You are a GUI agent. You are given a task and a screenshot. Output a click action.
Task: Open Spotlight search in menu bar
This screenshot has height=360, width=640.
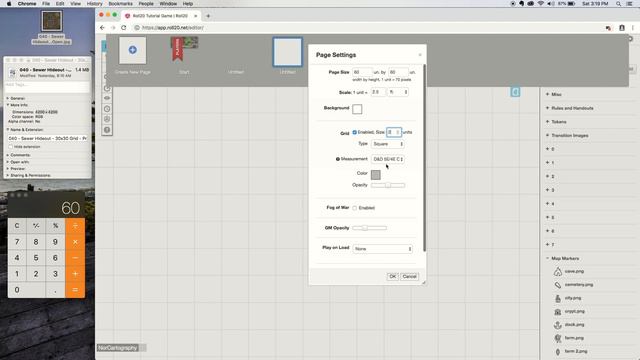point(618,4)
